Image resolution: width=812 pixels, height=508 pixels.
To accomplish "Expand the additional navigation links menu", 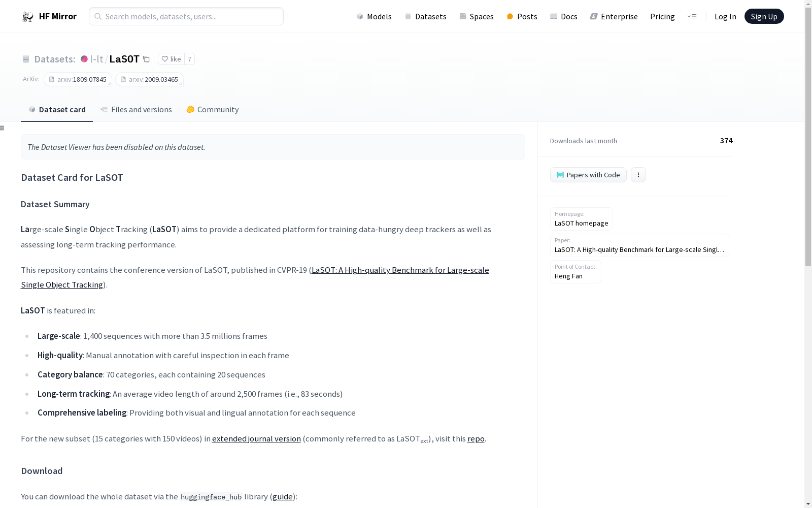I will click(x=692, y=16).
